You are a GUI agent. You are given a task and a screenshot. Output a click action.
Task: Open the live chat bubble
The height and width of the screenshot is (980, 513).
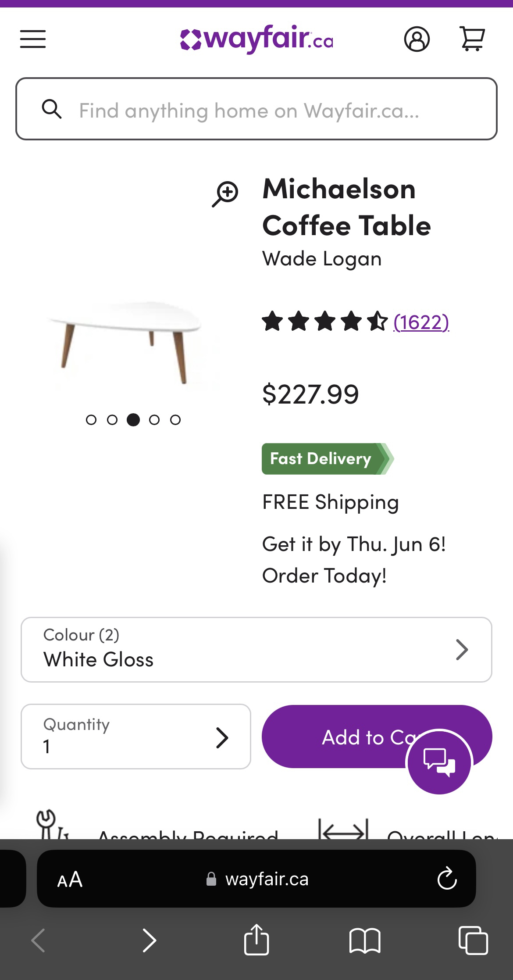click(439, 762)
